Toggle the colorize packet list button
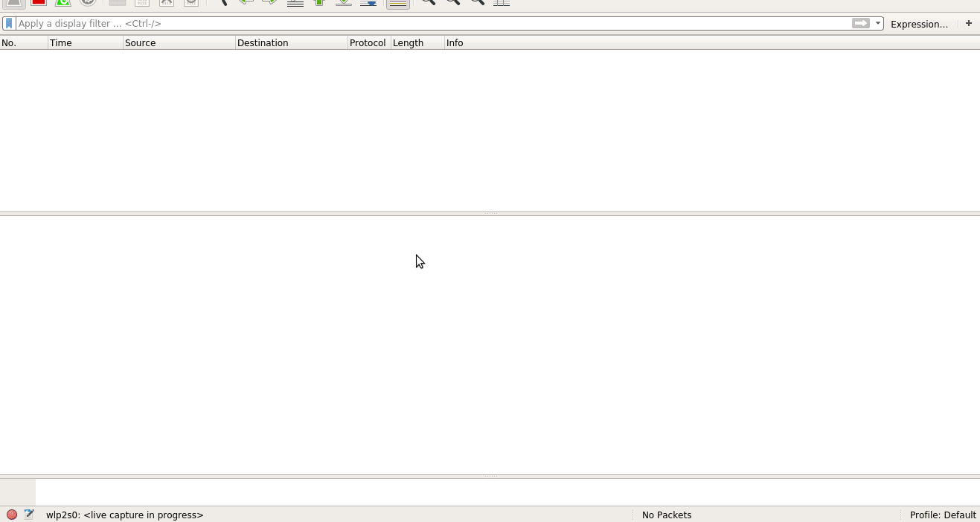Screen dimensions: 980x522 pyautogui.click(x=398, y=3)
